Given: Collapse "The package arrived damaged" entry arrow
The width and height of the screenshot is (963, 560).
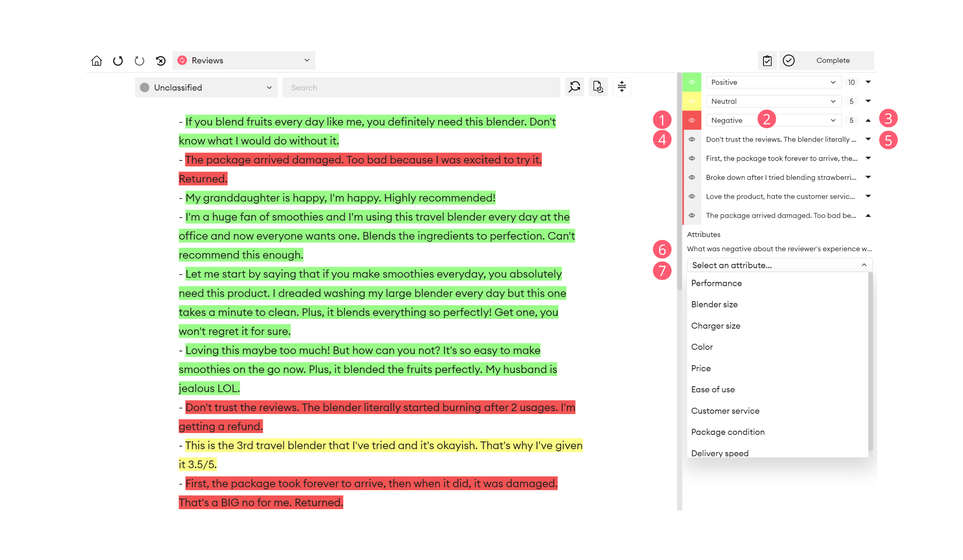Looking at the screenshot, I should point(868,216).
